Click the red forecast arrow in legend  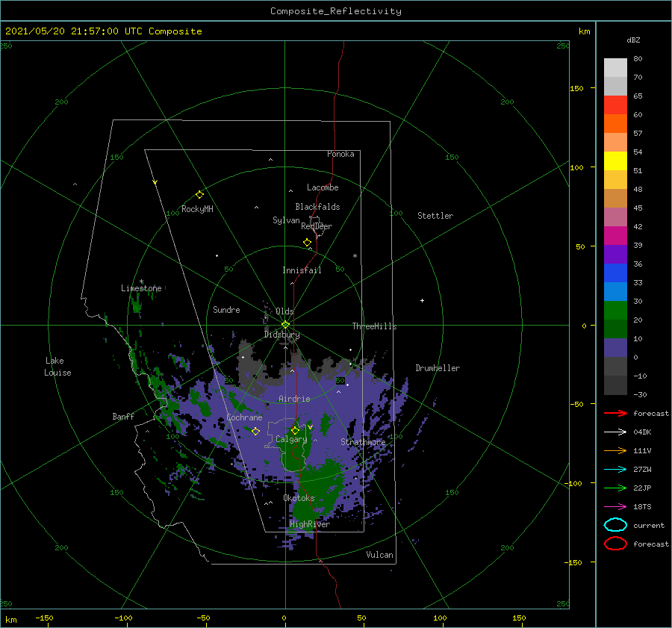tap(615, 413)
